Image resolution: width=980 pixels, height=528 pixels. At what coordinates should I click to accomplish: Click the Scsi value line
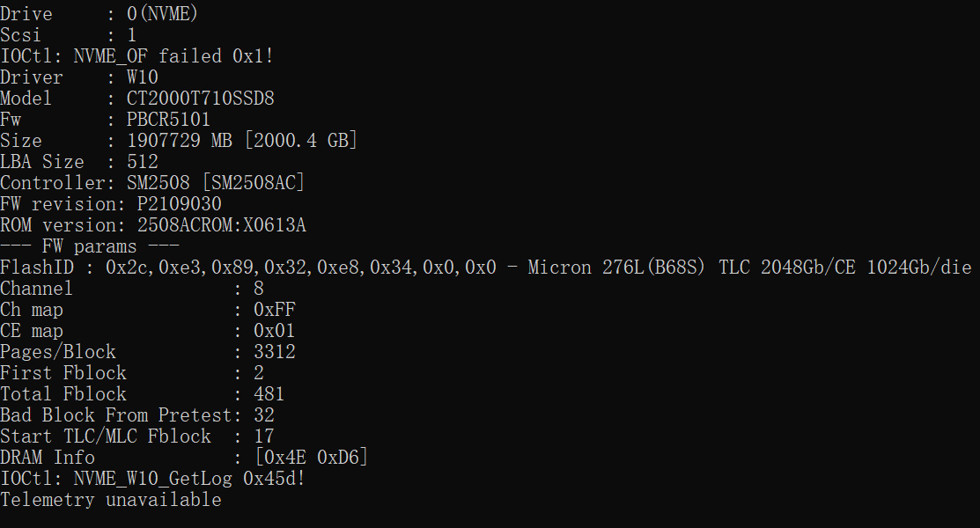(69, 35)
